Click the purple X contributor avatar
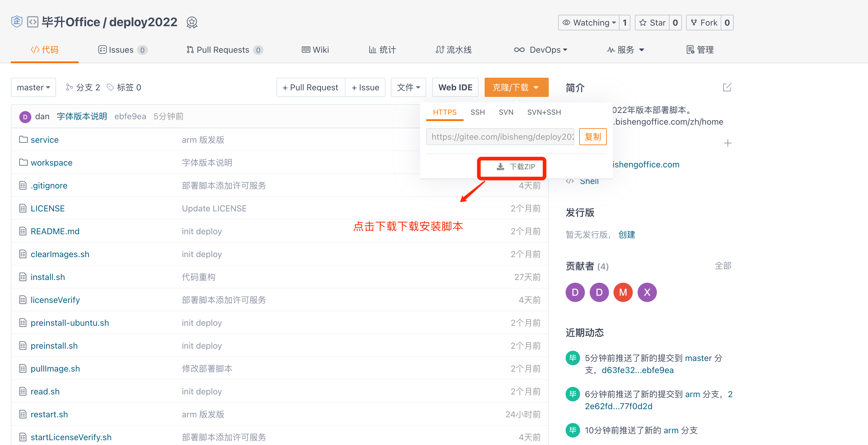 point(647,292)
